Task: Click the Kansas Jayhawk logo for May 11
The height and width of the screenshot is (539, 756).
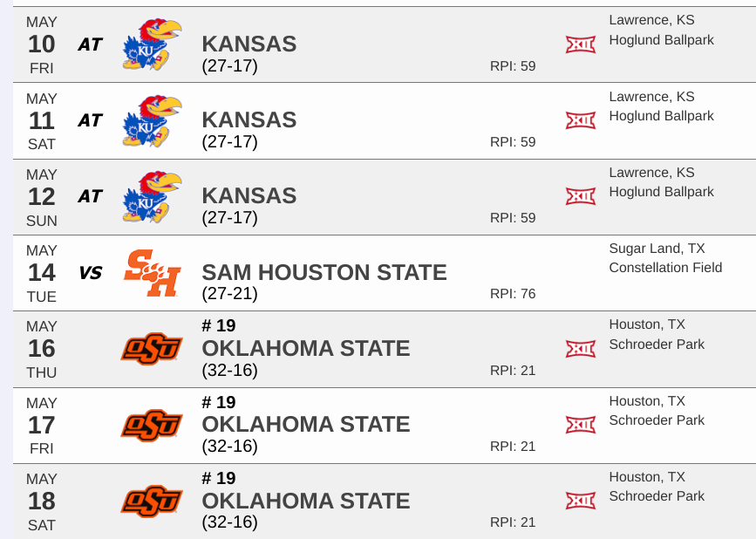Action: 152,120
